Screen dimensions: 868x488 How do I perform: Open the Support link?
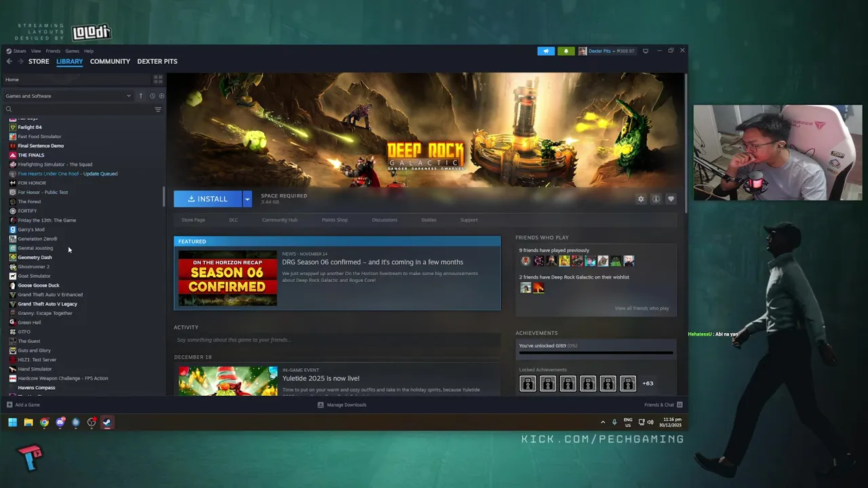click(x=469, y=220)
